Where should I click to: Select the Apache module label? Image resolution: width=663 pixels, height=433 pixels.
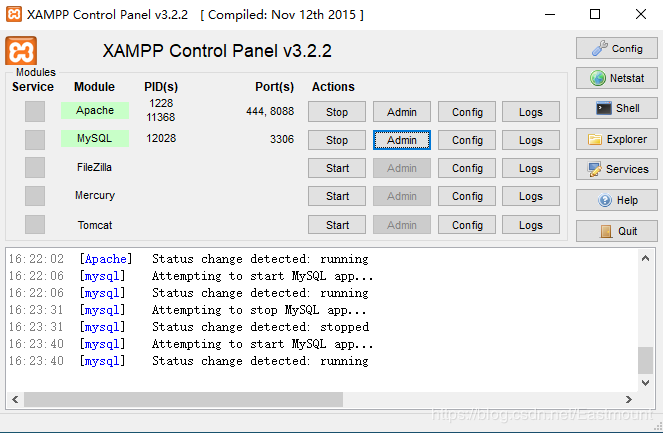[95, 110]
